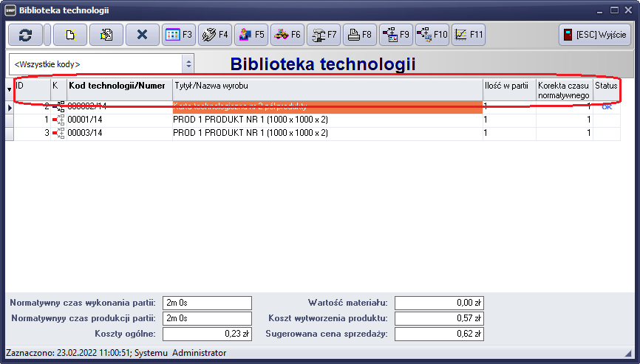Click the F4 toolbar button
640x364 pixels.
click(214, 35)
